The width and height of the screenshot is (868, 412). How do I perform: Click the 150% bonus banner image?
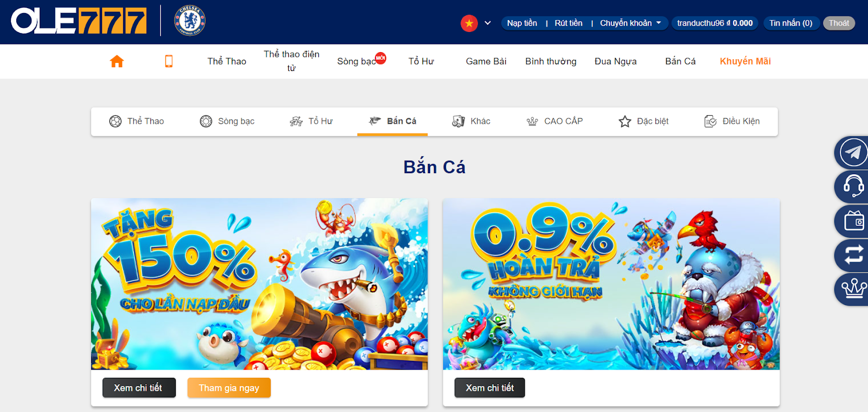(x=259, y=284)
